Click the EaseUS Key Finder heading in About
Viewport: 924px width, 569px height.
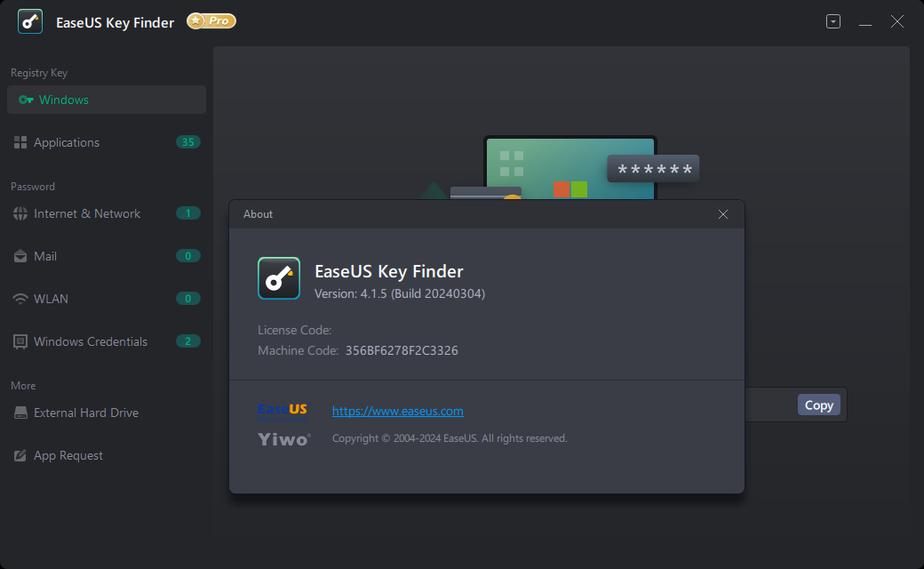389,271
